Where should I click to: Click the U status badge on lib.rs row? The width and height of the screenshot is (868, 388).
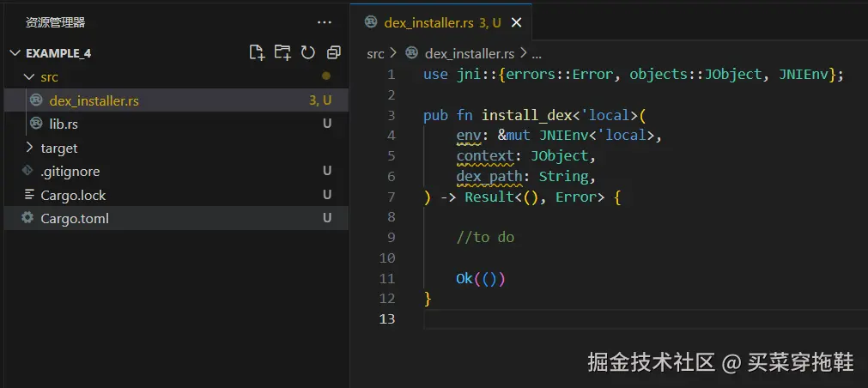pyautogui.click(x=327, y=124)
